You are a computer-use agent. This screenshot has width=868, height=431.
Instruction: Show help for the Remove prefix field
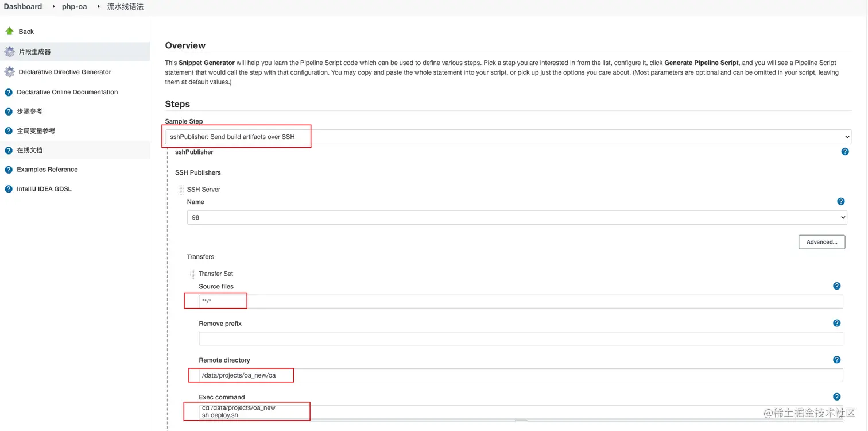[837, 323]
